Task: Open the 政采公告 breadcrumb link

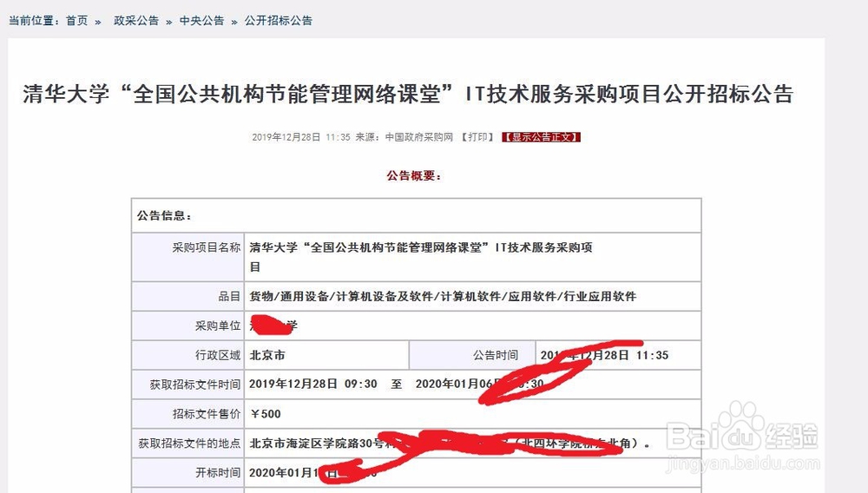Action: (136, 21)
